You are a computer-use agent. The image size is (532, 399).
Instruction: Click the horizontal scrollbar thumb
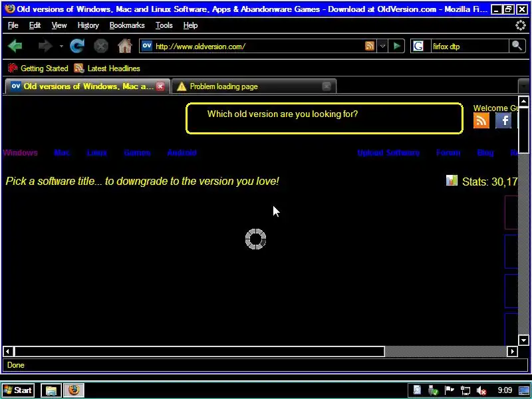(x=199, y=352)
